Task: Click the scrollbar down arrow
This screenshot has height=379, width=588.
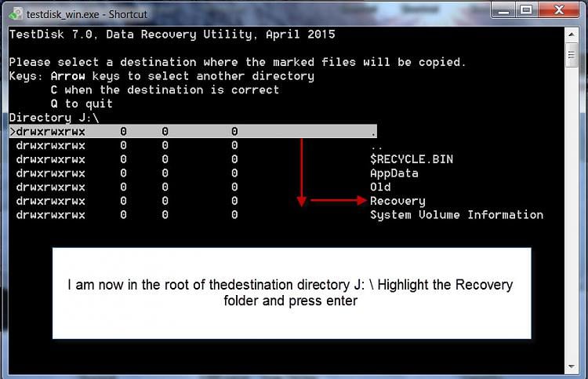Action: pyautogui.click(x=571, y=366)
